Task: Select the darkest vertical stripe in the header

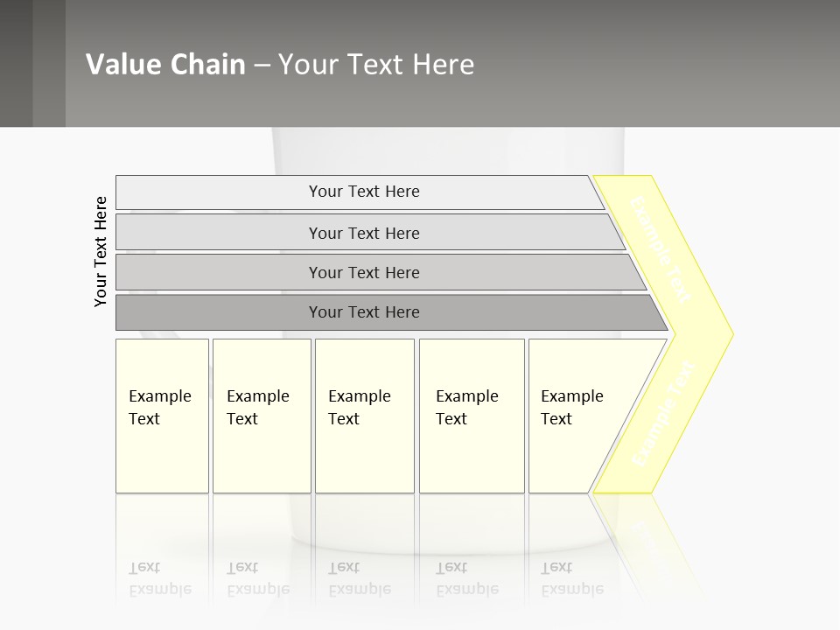Action: [16, 63]
